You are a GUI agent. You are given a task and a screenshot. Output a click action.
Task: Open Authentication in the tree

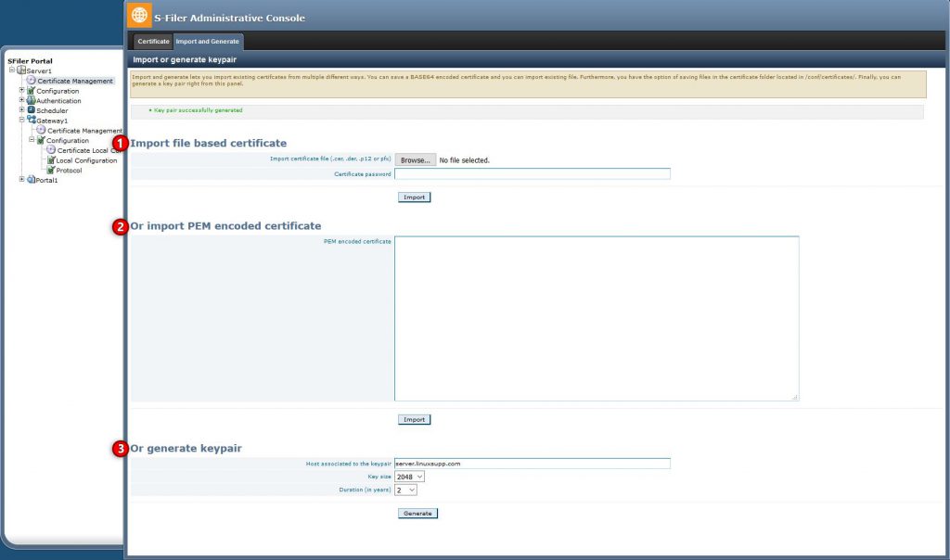coord(58,100)
